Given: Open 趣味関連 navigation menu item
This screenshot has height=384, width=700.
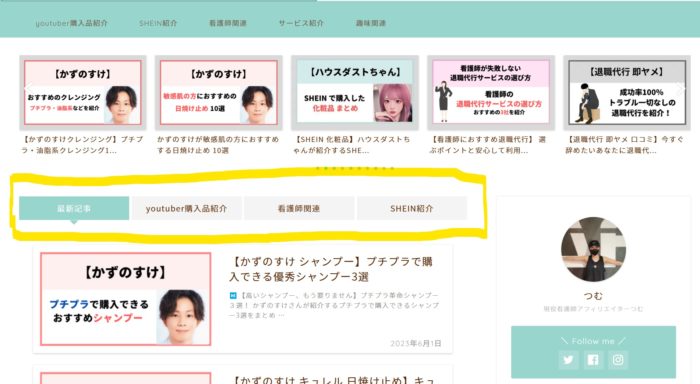Looking at the screenshot, I should click(371, 23).
